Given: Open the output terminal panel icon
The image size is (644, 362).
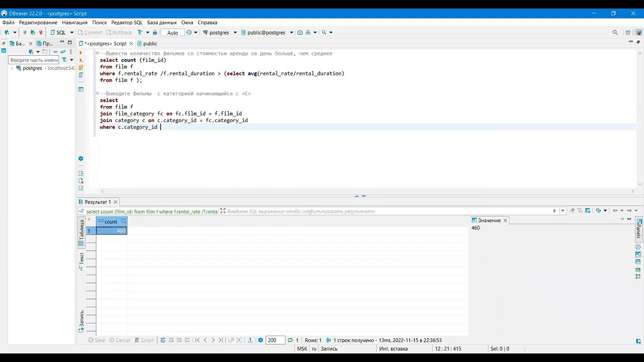Looking at the screenshot, I should pyautogui.click(x=80, y=89).
